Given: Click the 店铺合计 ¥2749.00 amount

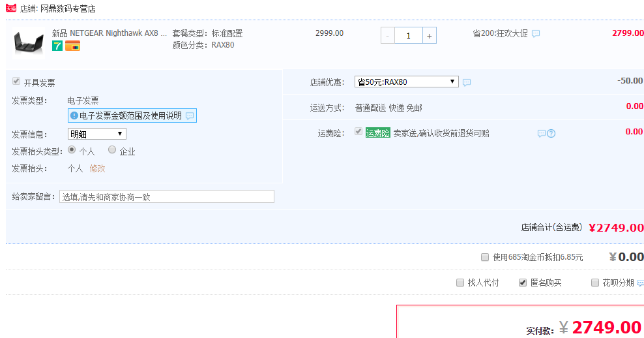Looking at the screenshot, I should [x=616, y=228].
